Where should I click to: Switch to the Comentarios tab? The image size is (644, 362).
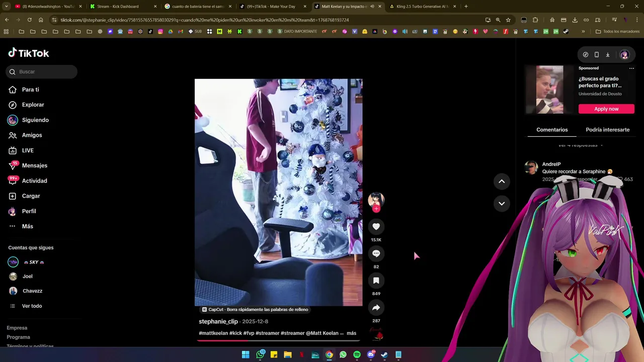pos(552,130)
